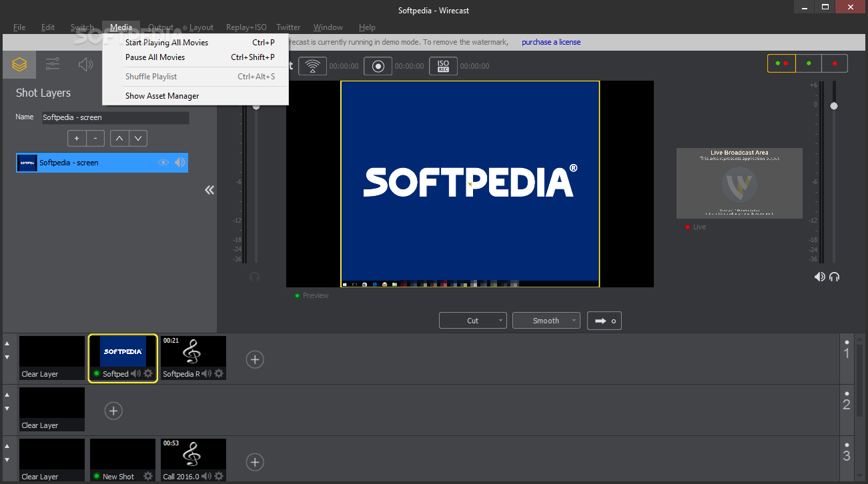Open the Edit menu
Screen dimensions: 868x484
tap(48, 27)
